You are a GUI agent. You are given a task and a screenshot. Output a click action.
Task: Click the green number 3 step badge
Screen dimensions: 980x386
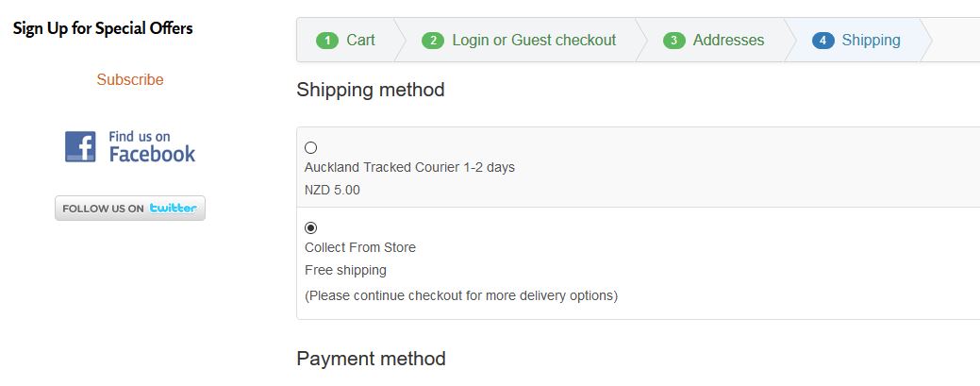coord(673,41)
